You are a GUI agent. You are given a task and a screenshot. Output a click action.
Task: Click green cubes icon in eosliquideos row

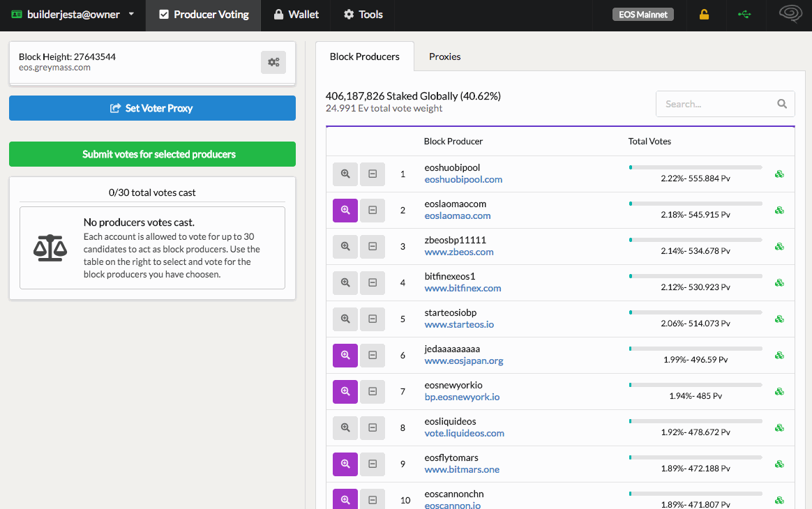[x=779, y=427]
